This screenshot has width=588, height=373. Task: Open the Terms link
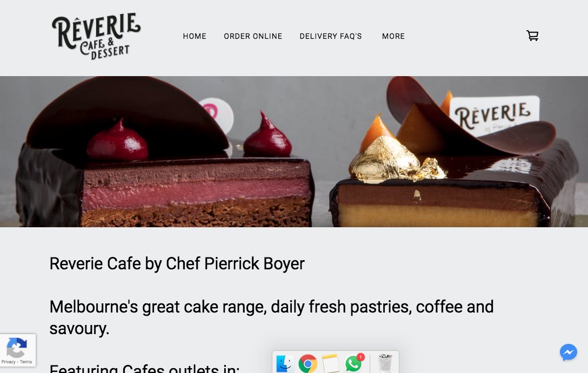(x=26, y=362)
